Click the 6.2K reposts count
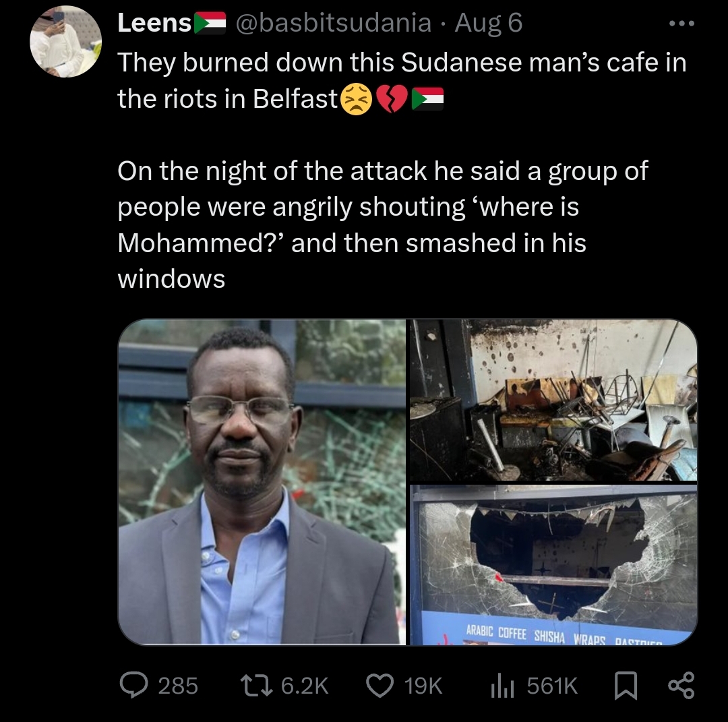The width and height of the screenshot is (728, 722). pos(305,686)
